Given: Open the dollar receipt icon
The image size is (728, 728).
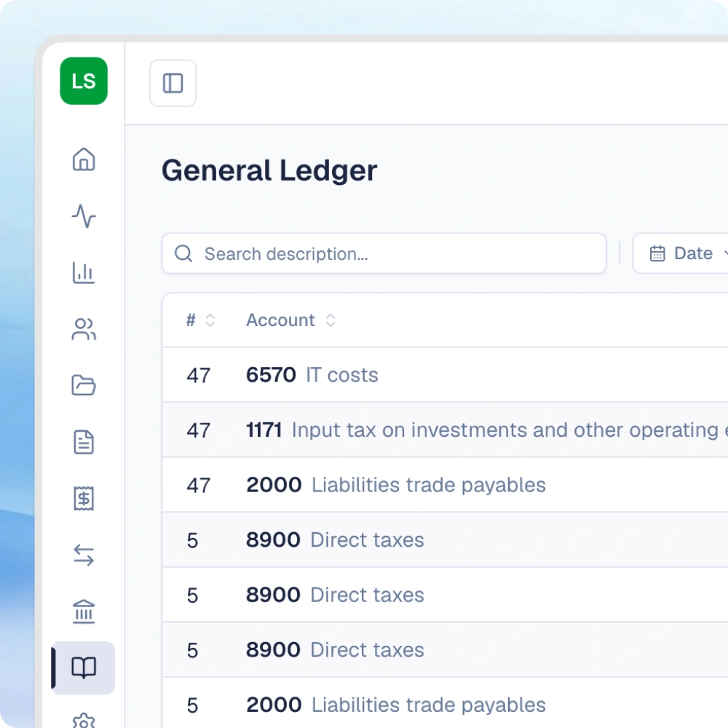Looking at the screenshot, I should (84, 499).
